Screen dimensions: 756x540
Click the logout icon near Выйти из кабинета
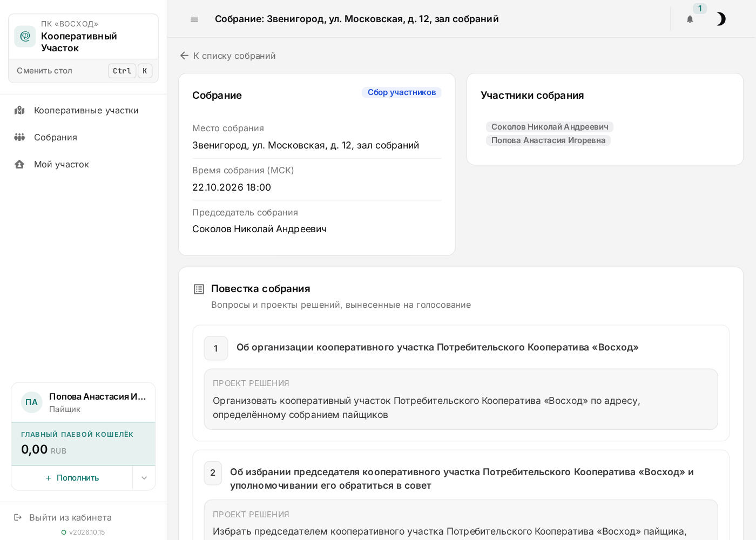(x=18, y=517)
